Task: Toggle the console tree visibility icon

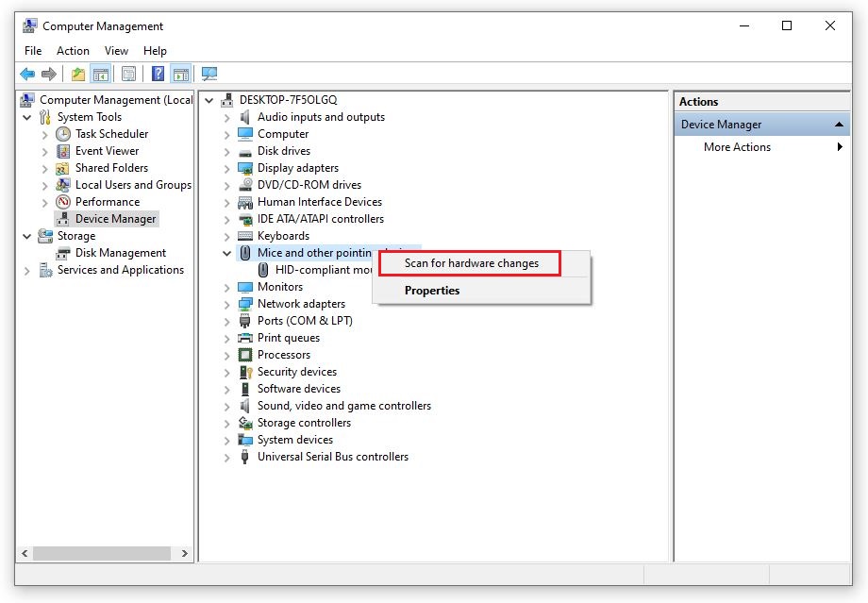Action: tap(100, 74)
